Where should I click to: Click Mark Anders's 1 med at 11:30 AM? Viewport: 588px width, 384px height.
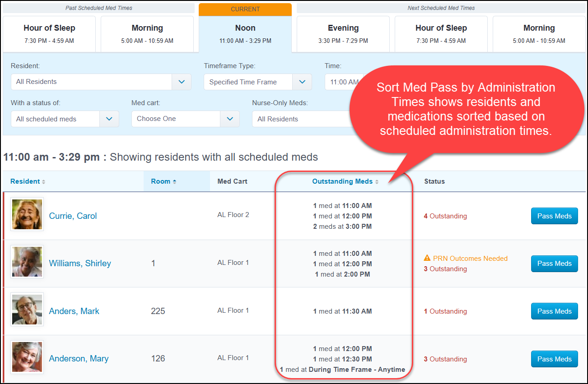(342, 311)
